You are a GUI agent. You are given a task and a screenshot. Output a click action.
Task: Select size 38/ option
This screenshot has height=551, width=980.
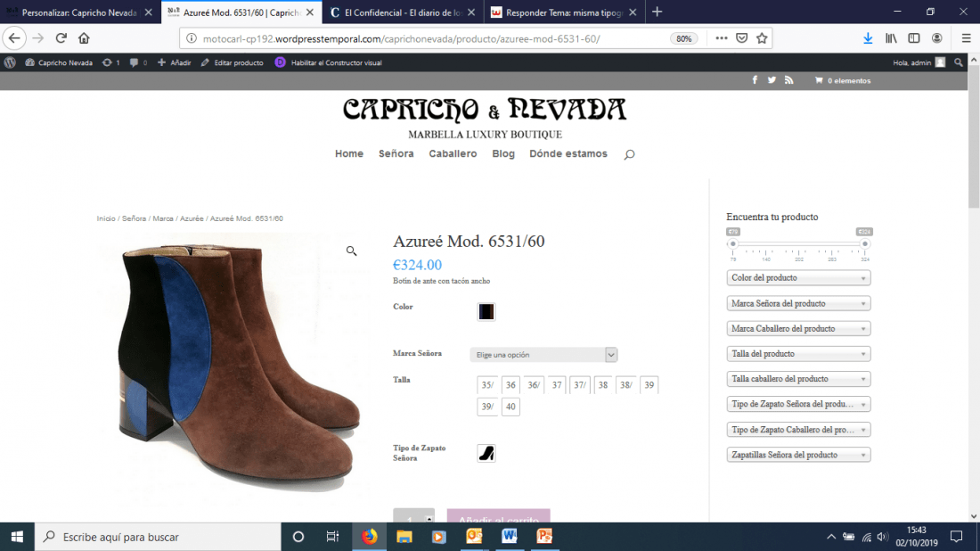(x=626, y=385)
